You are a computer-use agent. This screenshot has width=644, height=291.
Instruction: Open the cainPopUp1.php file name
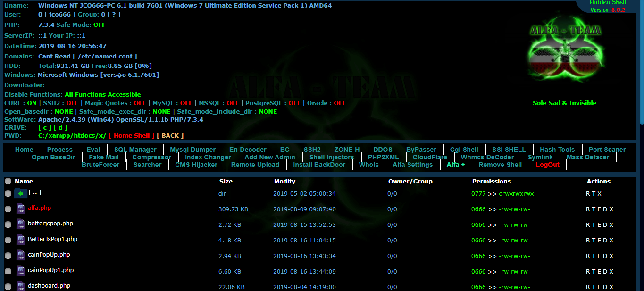coord(51,270)
